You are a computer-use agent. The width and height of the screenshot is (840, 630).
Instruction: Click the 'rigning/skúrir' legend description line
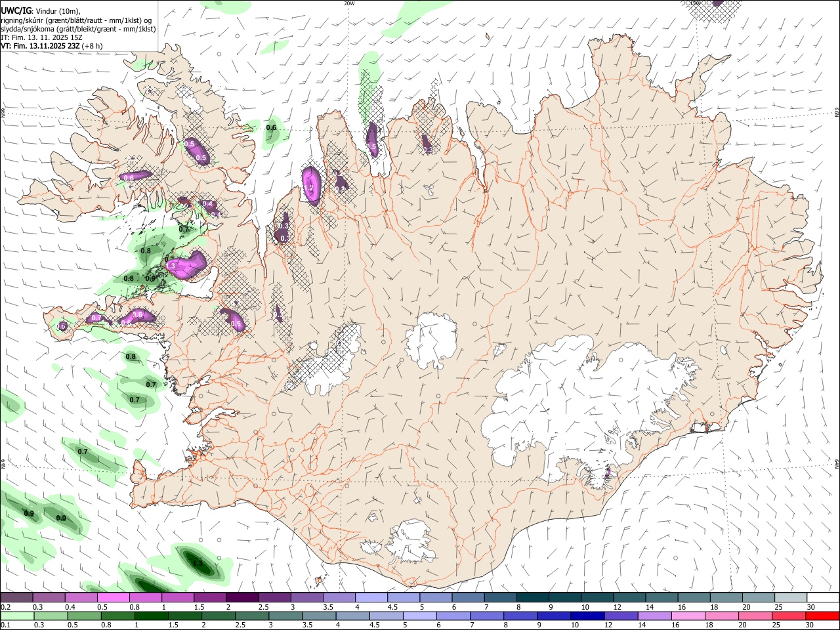(x=76, y=20)
